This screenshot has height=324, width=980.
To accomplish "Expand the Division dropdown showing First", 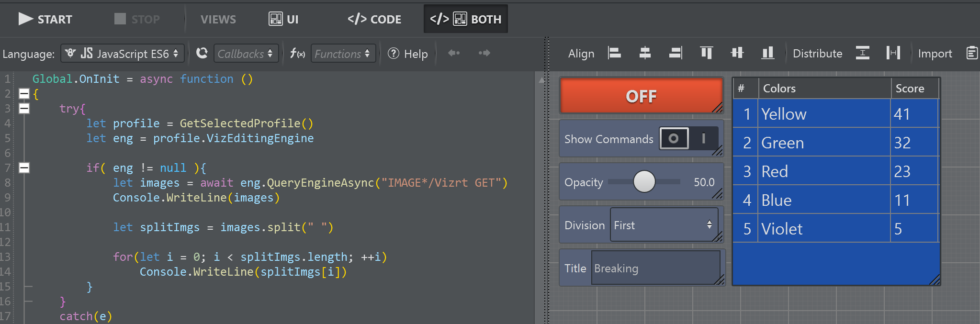I will pyautogui.click(x=664, y=225).
